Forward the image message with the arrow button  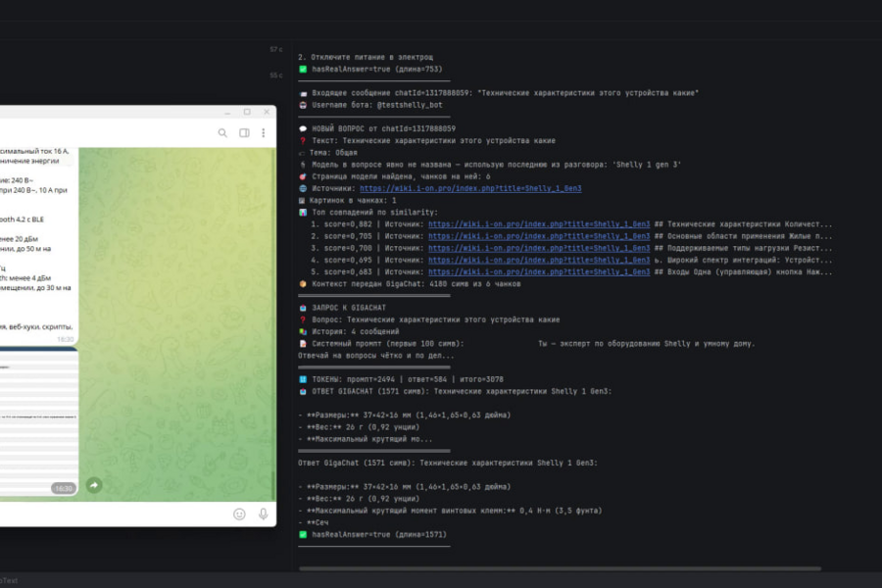(94, 485)
